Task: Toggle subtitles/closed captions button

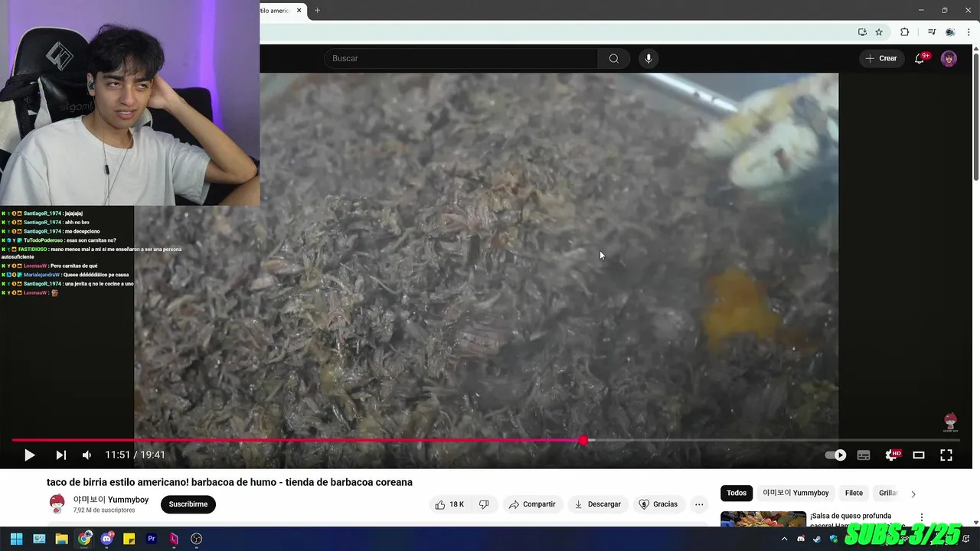Action: click(864, 455)
